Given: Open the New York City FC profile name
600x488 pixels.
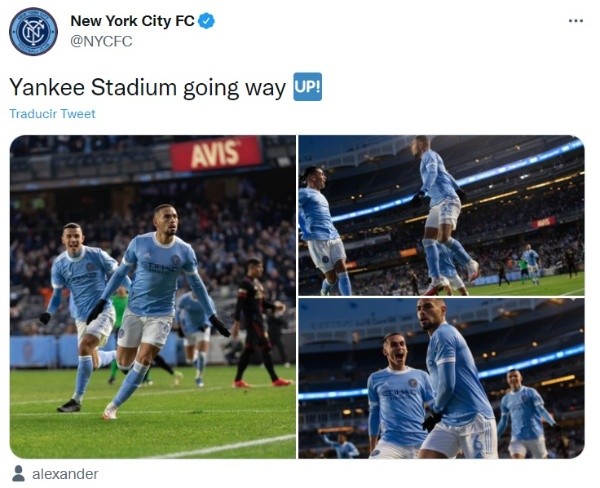Looking at the screenshot, I should pyautogui.click(x=132, y=21).
